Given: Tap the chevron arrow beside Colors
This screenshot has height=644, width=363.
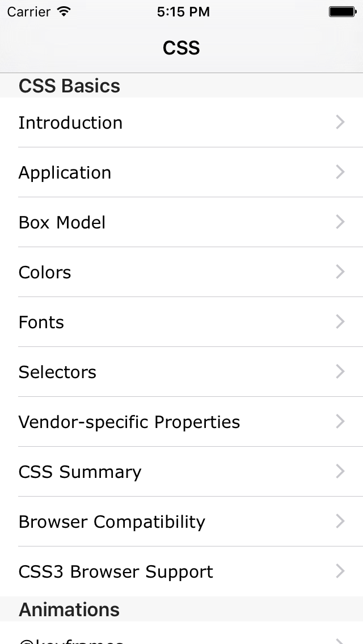Looking at the screenshot, I should (340, 272).
